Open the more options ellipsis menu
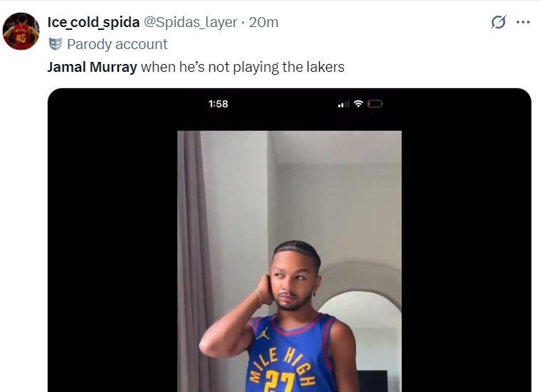Image resolution: width=542 pixels, height=392 pixels. (523, 22)
